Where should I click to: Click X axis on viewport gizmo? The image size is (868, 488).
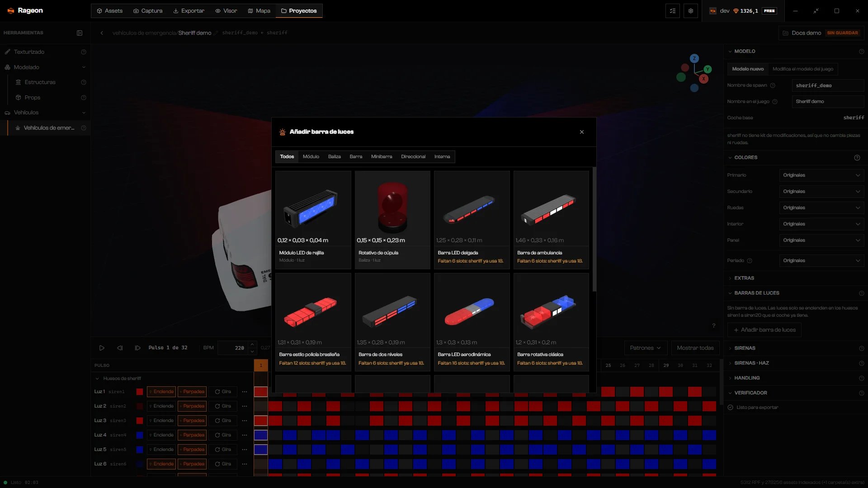703,79
